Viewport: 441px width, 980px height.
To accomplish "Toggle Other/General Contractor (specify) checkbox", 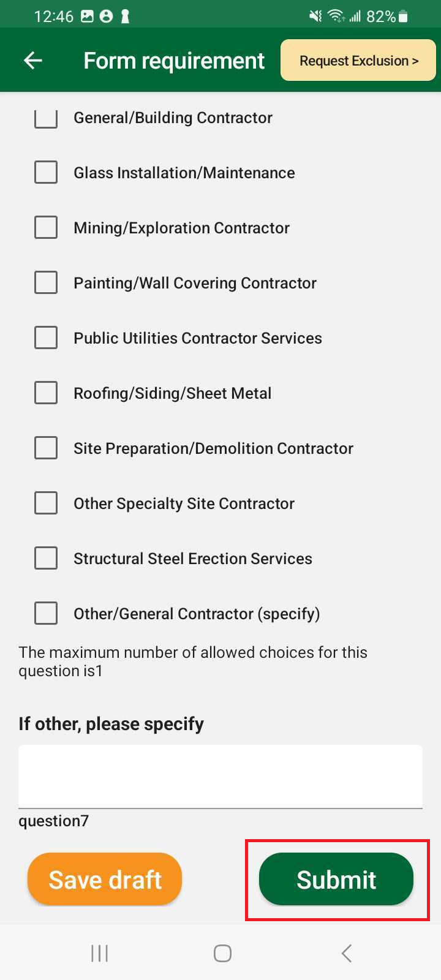I will pyautogui.click(x=46, y=614).
